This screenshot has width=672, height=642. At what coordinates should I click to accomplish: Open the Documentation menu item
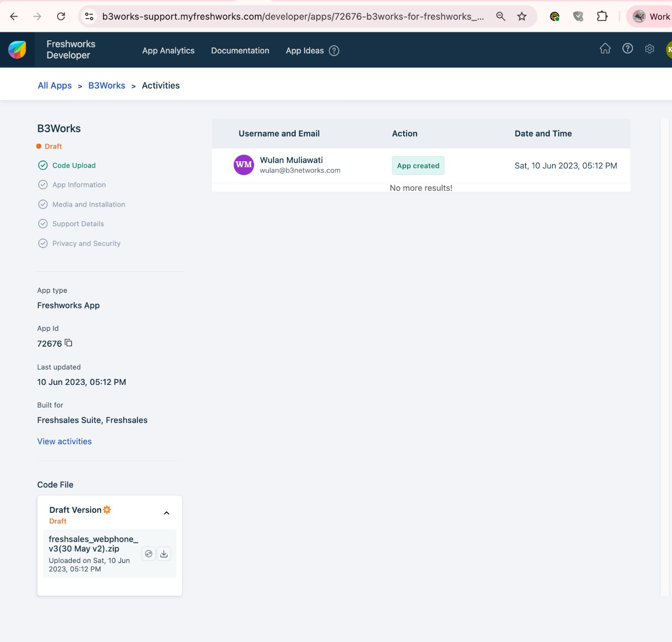tap(240, 51)
